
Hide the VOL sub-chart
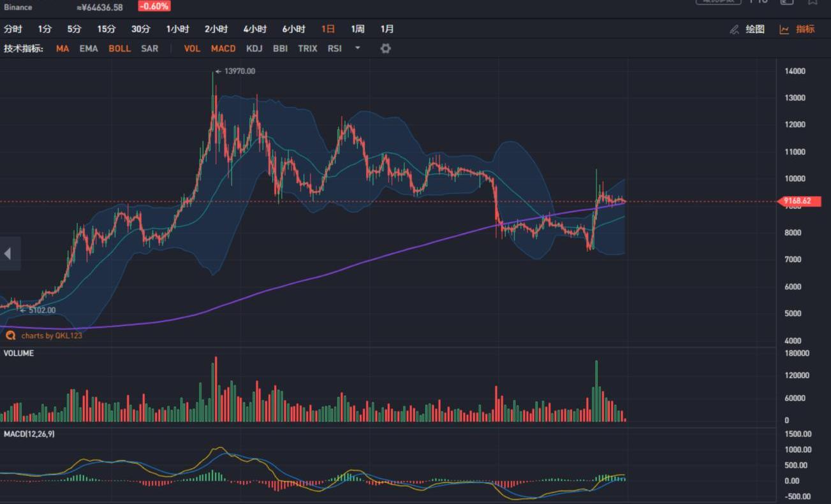tap(192, 48)
